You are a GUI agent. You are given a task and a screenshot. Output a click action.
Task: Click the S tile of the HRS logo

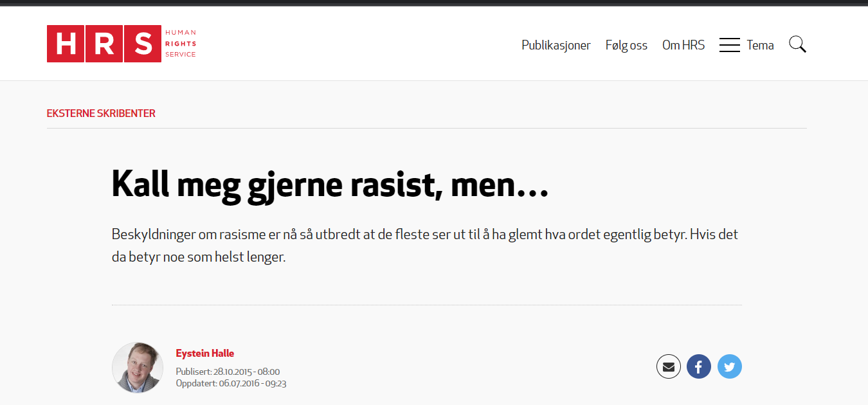click(x=142, y=44)
